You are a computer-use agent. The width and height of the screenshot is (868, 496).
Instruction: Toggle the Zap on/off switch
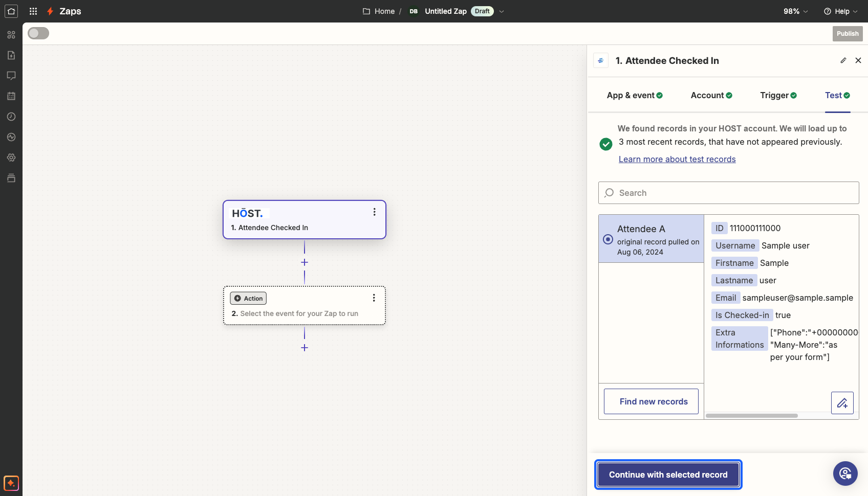38,33
